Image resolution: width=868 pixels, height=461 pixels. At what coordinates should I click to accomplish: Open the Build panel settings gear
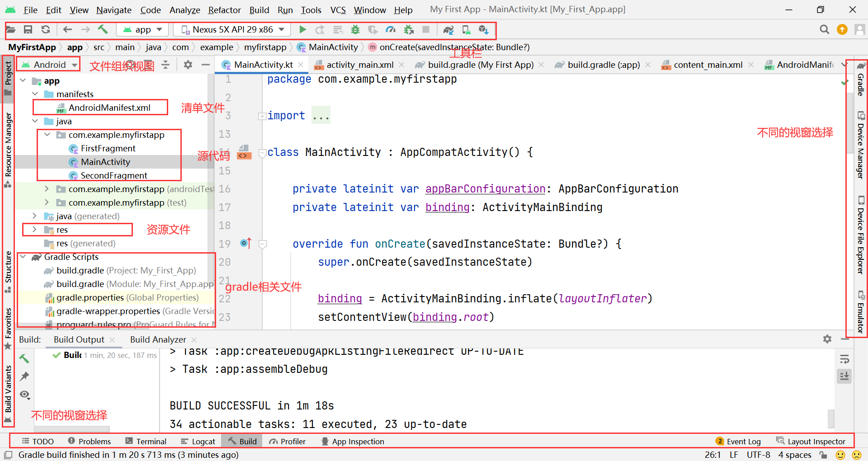click(x=827, y=339)
